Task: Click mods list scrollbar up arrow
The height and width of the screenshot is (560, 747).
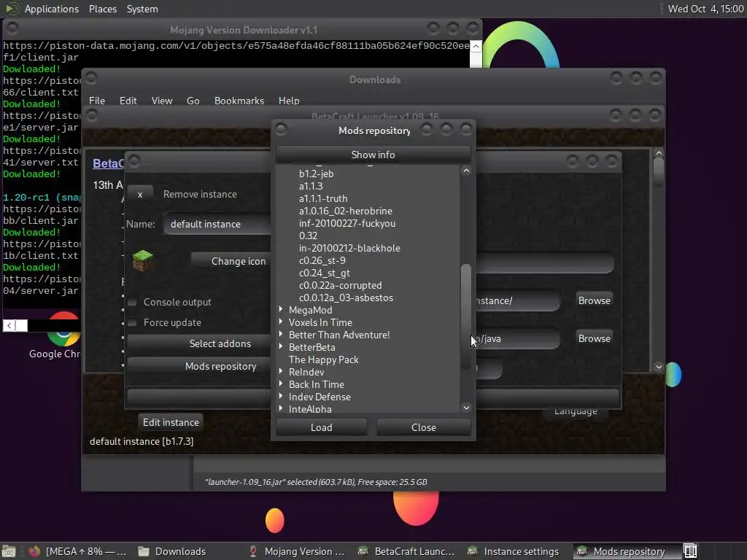Action: [x=466, y=171]
